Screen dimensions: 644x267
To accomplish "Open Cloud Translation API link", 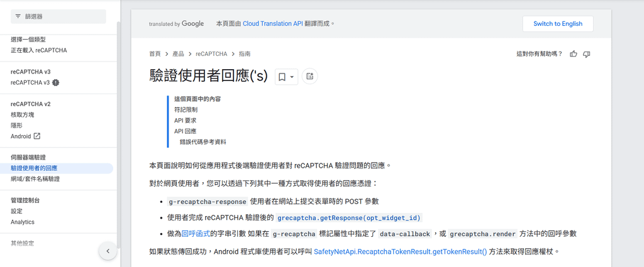I will [x=273, y=24].
